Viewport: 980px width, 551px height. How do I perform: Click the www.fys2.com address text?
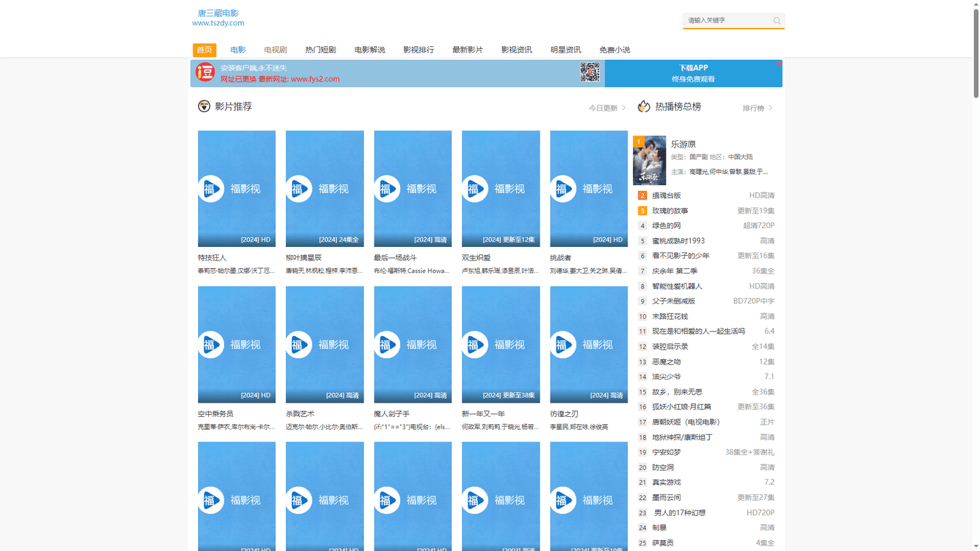(x=315, y=79)
